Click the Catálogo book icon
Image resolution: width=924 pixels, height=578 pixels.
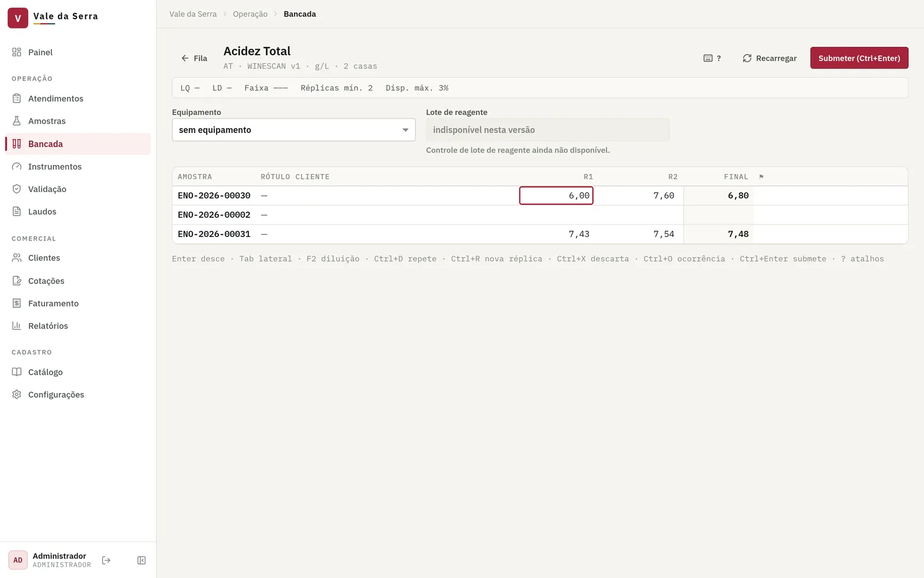17,372
